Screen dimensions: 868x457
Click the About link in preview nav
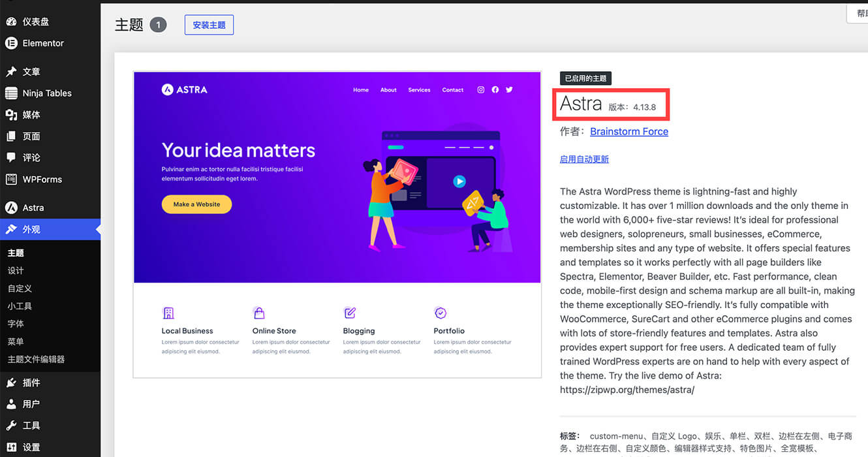coord(388,90)
